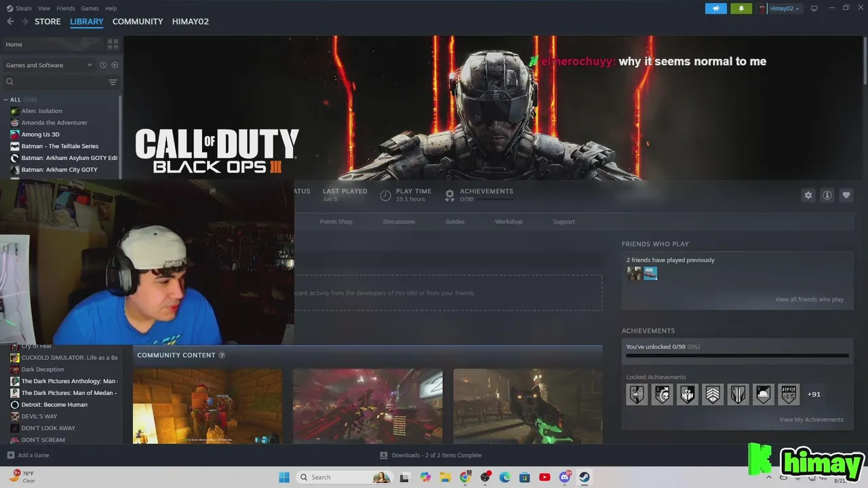868x488 pixels.
Task: Switch to the LIBRARY tab
Action: pyautogui.click(x=87, y=22)
